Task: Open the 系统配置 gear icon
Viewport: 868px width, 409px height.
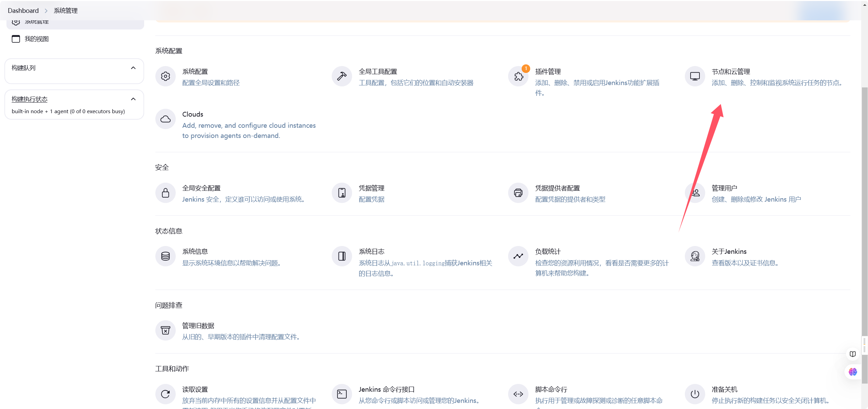Action: 165,76
